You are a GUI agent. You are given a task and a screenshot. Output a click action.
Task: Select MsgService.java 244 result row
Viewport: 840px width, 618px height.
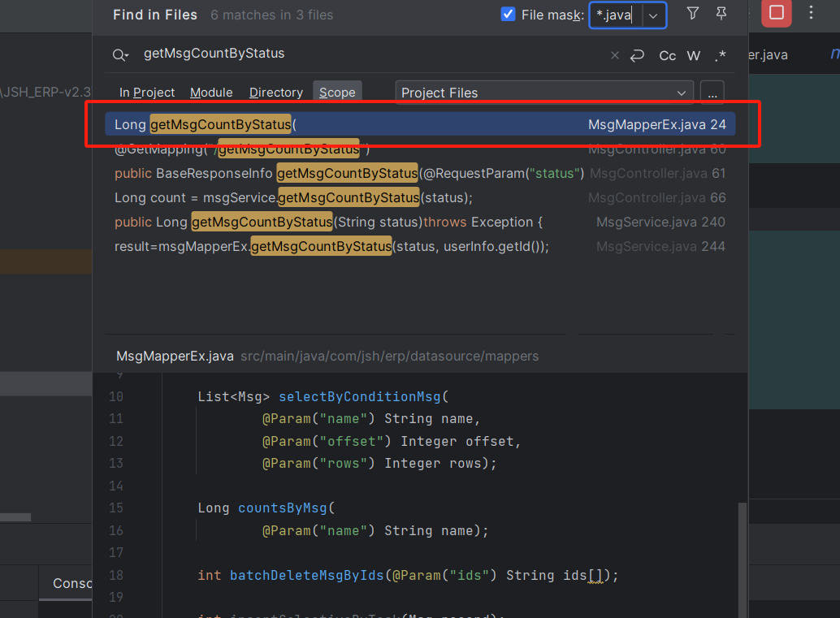(420, 246)
